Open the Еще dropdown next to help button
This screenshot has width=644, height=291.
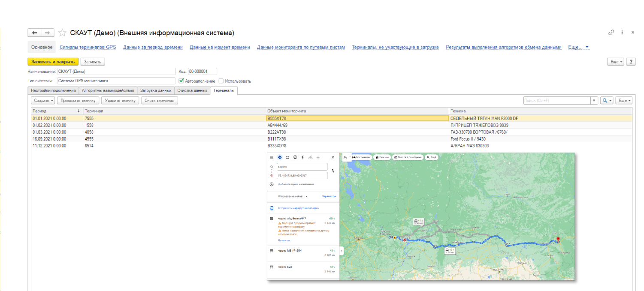coord(616,62)
